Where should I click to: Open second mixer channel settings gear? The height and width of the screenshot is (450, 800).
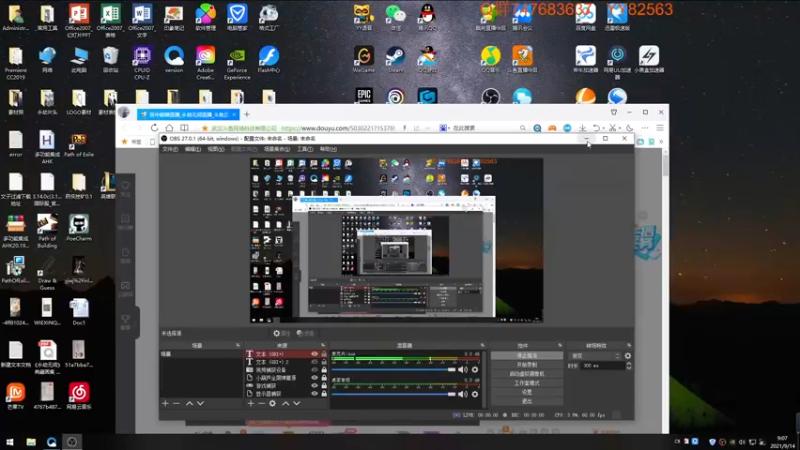click(x=475, y=394)
